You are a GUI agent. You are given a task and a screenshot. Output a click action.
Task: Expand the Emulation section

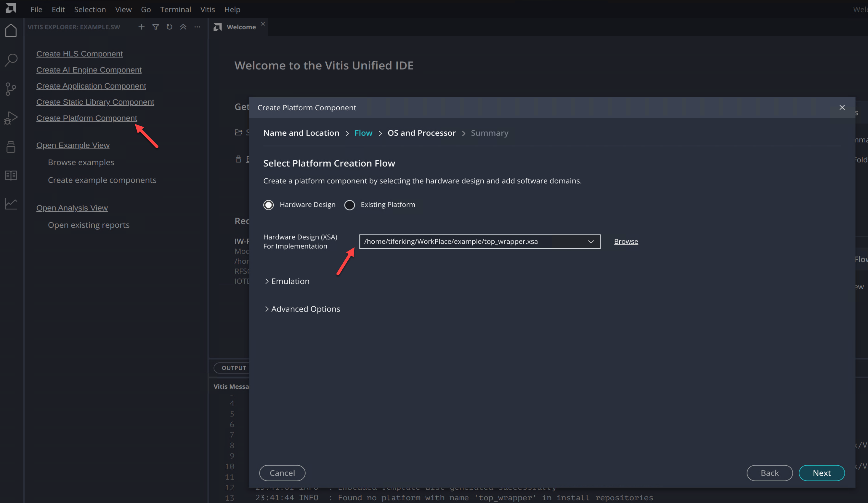(x=287, y=281)
